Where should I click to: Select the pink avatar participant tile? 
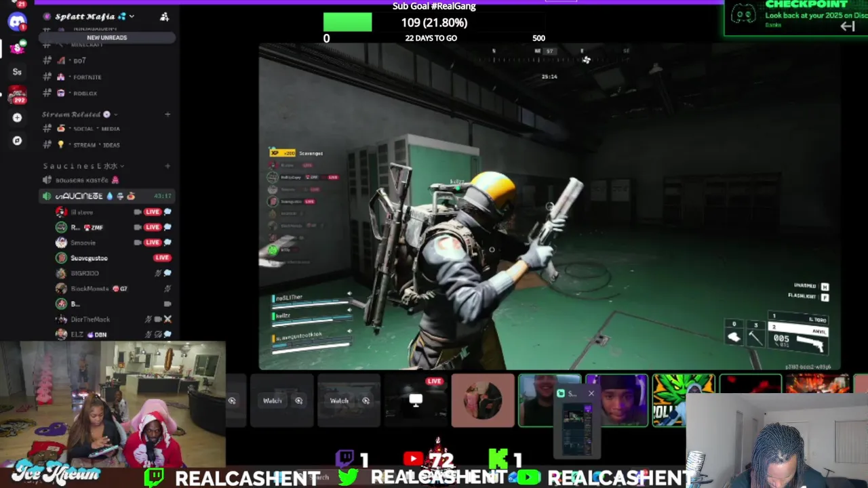tap(483, 401)
